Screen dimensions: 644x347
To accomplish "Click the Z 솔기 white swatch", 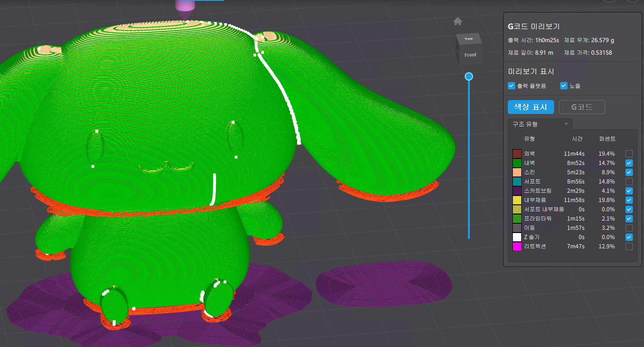I will [x=517, y=237].
